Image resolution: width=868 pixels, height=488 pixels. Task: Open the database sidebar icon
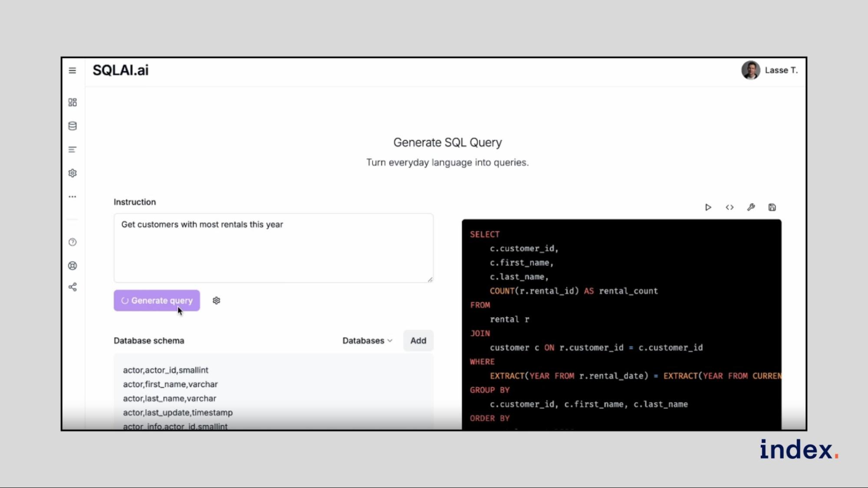click(x=73, y=126)
